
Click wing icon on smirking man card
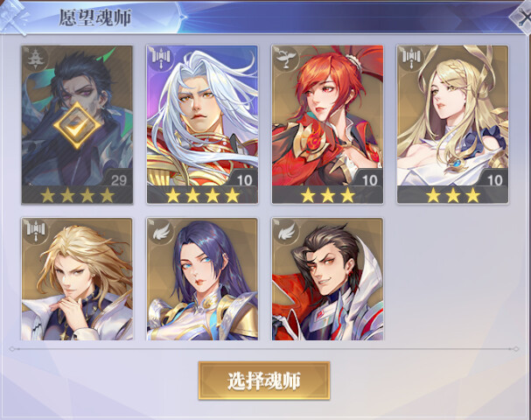(x=285, y=232)
